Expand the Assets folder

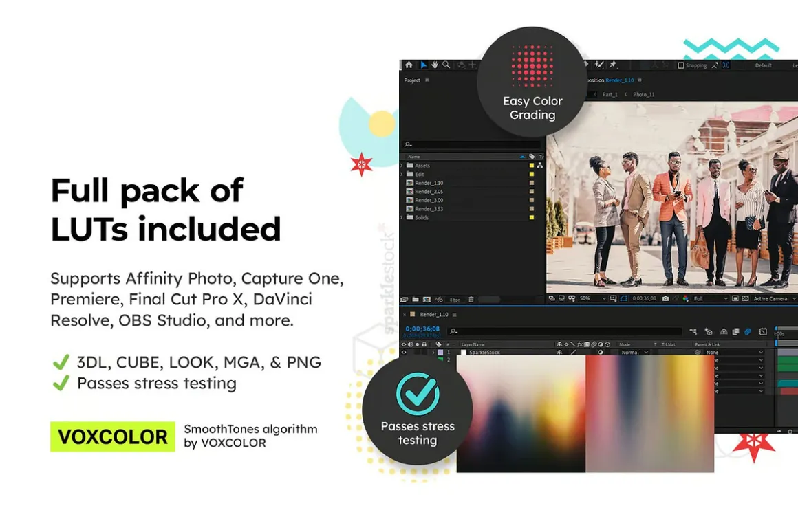(402, 165)
